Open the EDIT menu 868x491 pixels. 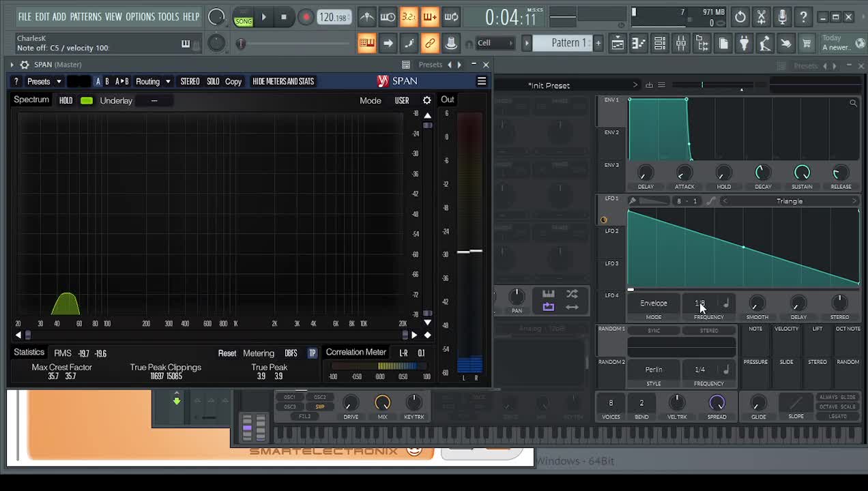click(42, 16)
